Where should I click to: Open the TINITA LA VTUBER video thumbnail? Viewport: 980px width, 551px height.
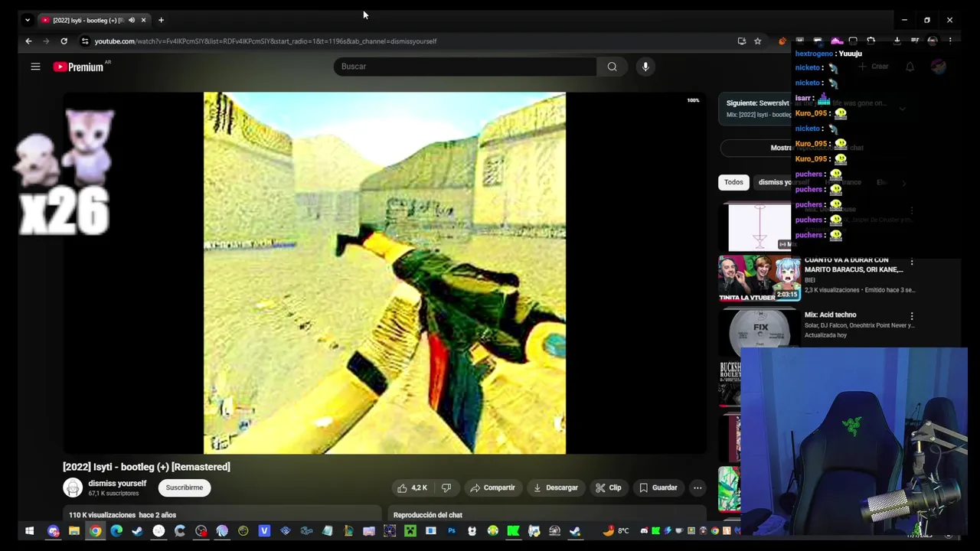tap(759, 279)
